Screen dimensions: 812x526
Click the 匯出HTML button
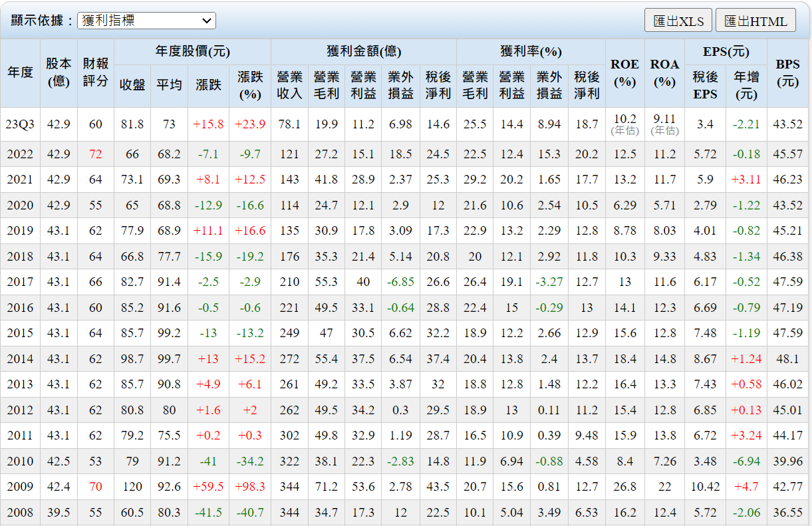click(755, 21)
